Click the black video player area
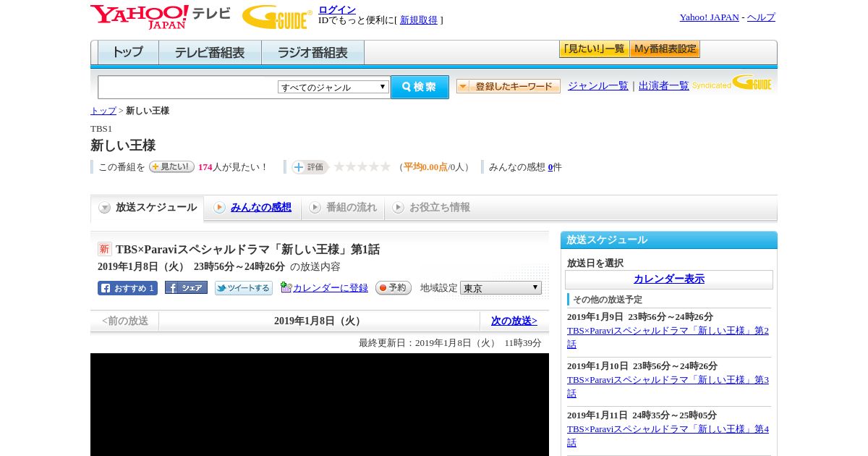This screenshot has width=868, height=456. tap(320, 405)
